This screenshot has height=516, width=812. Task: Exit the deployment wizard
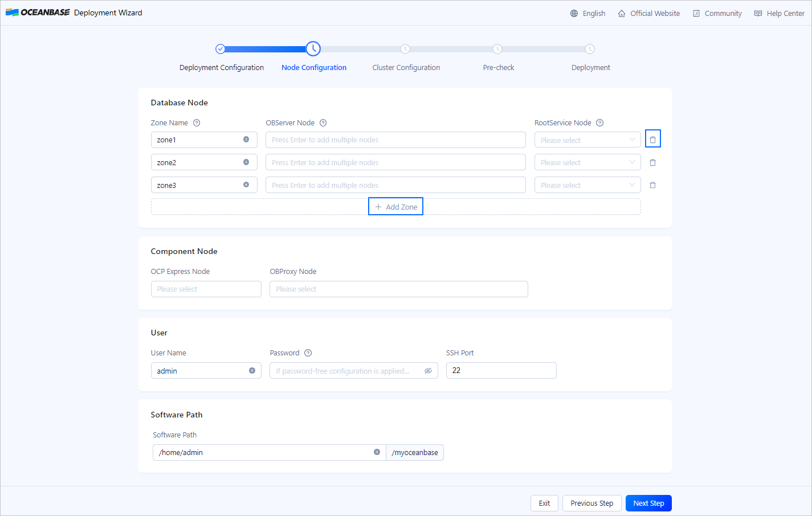click(544, 503)
